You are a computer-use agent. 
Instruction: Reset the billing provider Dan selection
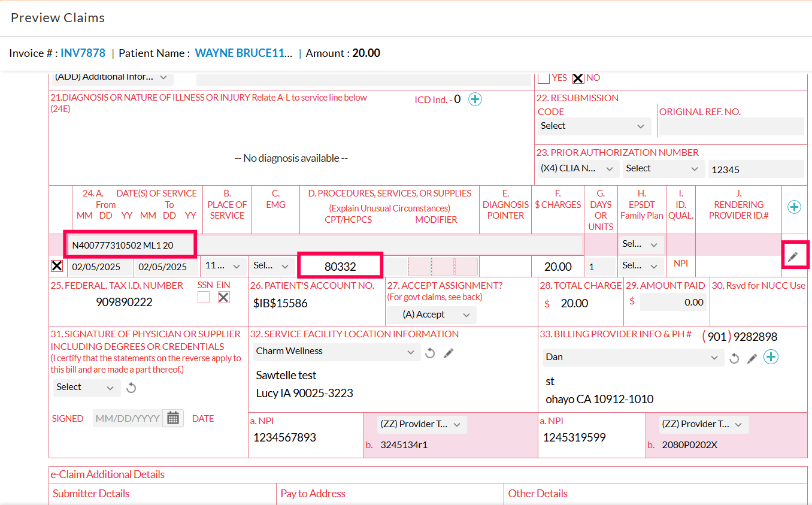734,356
